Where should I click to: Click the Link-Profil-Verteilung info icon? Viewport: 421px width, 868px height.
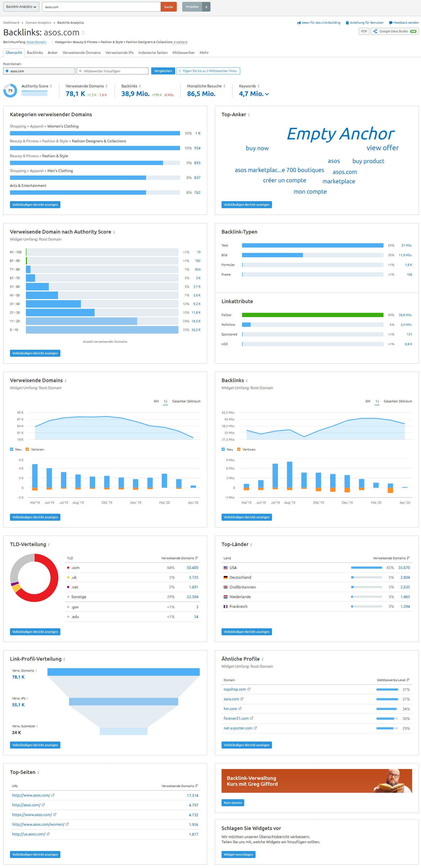pyautogui.click(x=64, y=659)
